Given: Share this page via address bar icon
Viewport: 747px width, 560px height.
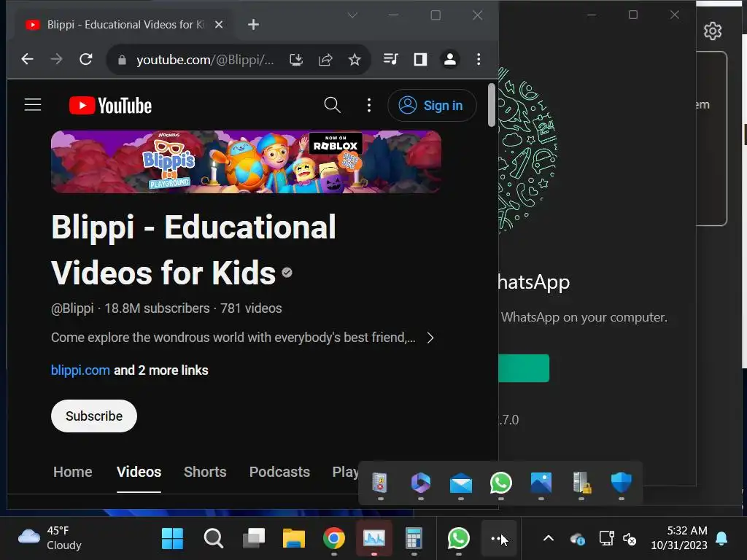Looking at the screenshot, I should coord(325,60).
